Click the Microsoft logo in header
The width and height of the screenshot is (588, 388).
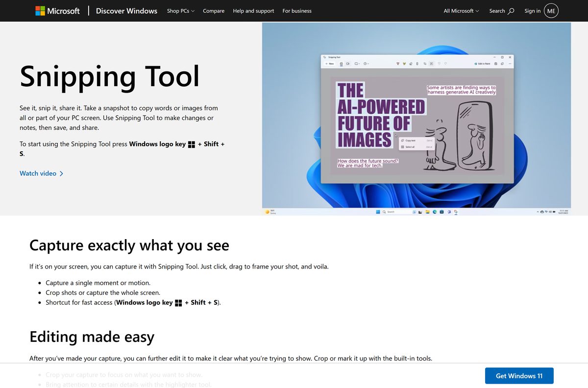(57, 11)
